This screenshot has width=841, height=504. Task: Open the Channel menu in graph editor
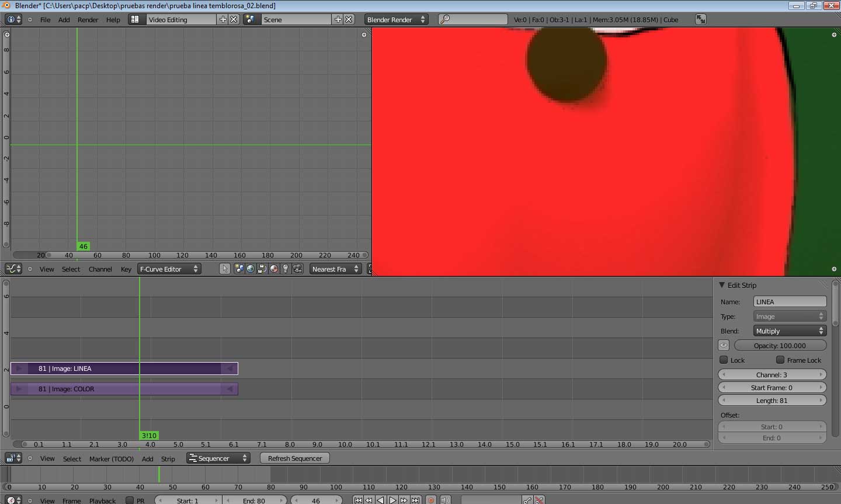pyautogui.click(x=100, y=269)
